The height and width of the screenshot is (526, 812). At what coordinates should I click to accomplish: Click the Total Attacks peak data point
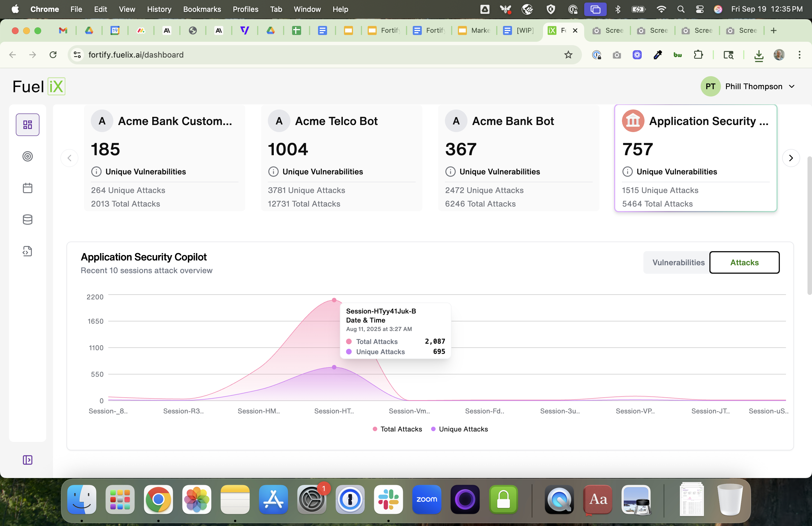tap(334, 300)
